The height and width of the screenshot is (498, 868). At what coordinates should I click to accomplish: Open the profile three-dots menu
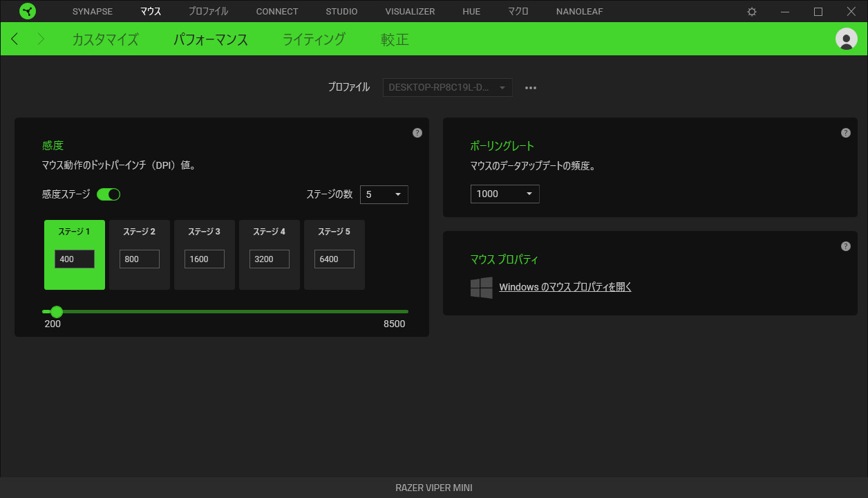pyautogui.click(x=531, y=88)
